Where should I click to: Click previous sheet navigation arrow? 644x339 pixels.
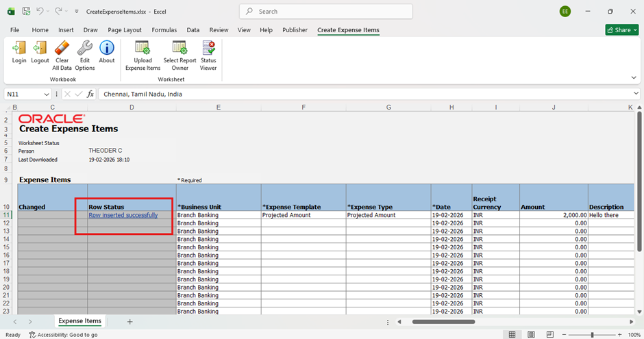[x=15, y=322]
